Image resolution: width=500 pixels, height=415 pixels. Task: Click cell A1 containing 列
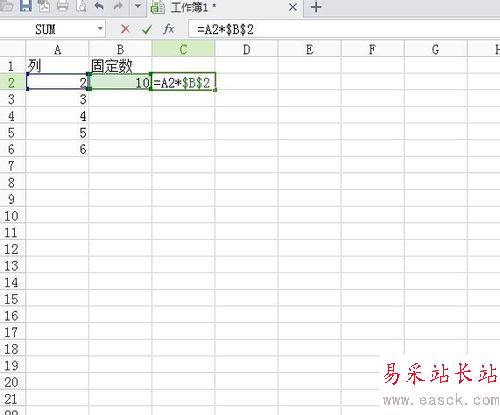57,65
